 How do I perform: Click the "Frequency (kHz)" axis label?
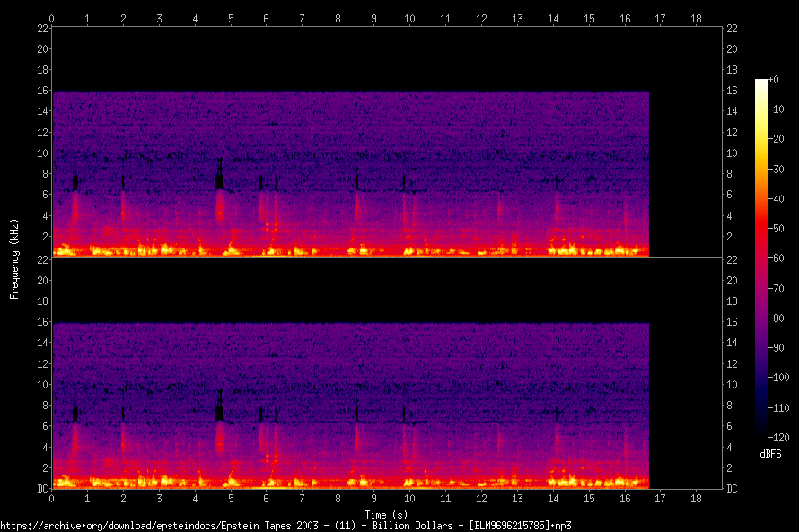pos(14,257)
